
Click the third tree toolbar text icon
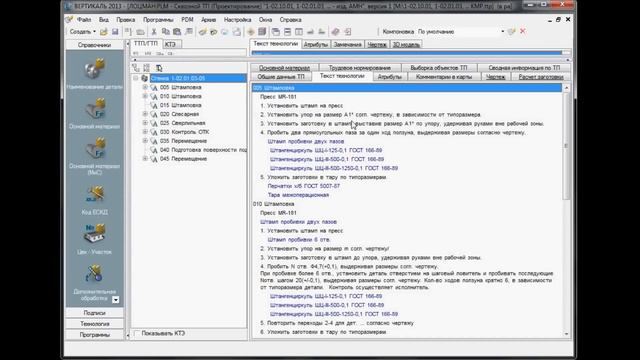(x=159, y=68)
